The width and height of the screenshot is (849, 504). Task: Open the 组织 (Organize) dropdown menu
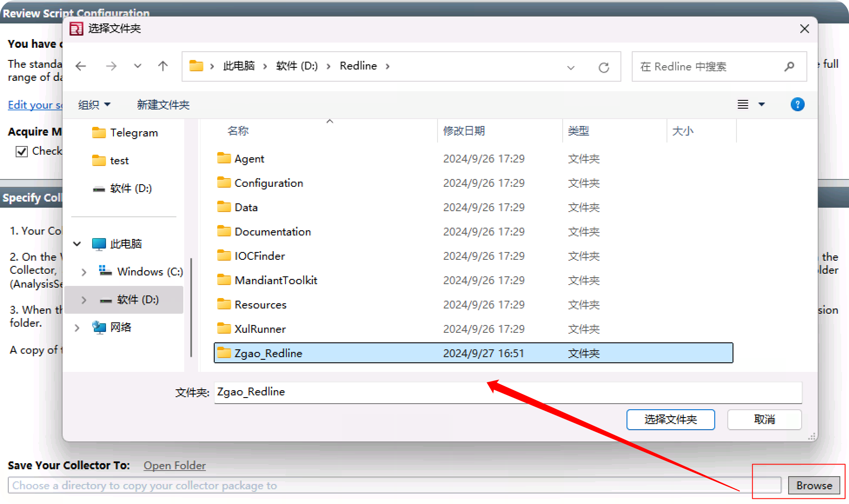tap(94, 104)
